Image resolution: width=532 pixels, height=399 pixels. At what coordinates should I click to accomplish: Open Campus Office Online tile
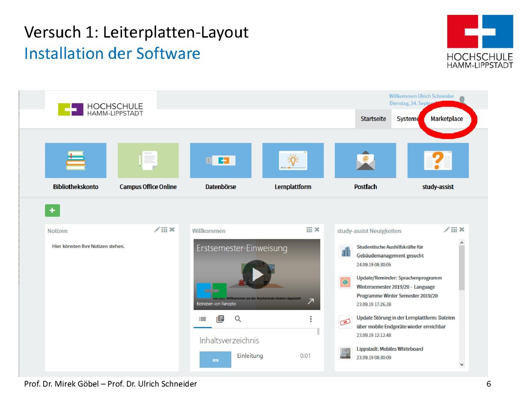click(148, 161)
